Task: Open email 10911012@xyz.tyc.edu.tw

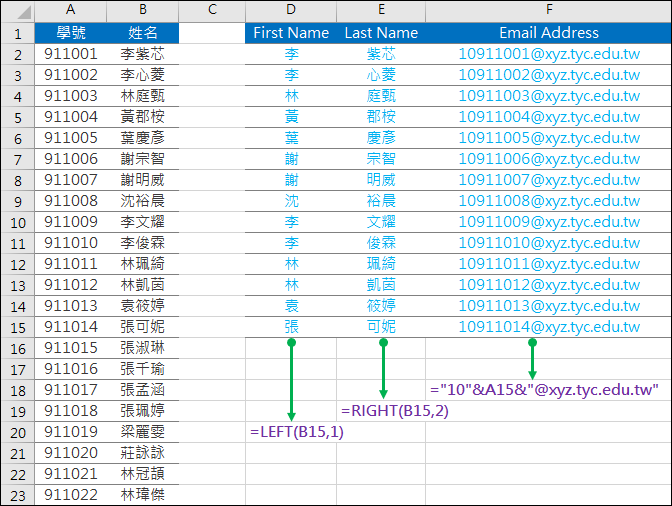Action: 549,285
